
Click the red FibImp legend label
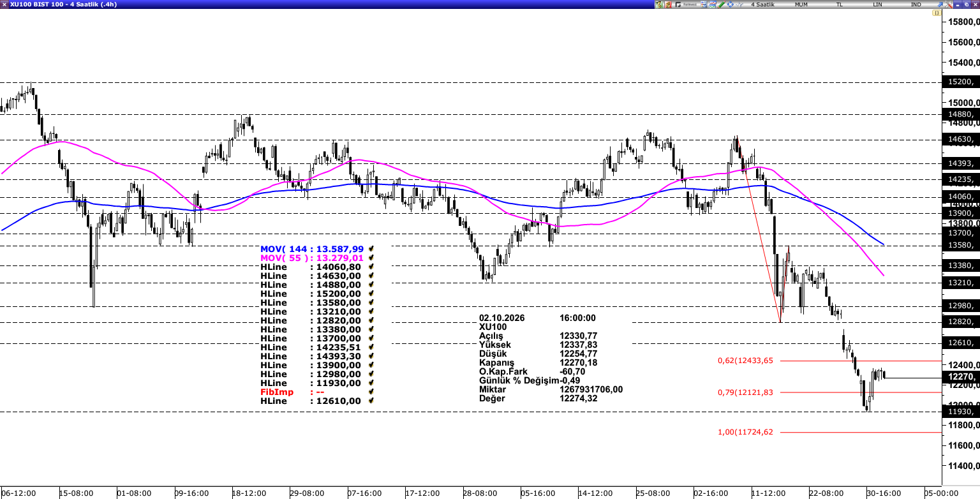[x=277, y=392]
